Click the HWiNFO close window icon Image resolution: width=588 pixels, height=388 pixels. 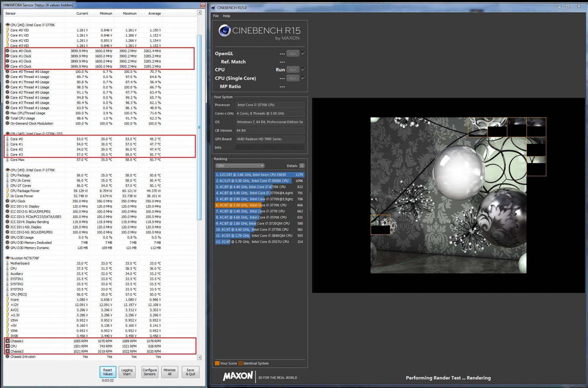click(203, 5)
